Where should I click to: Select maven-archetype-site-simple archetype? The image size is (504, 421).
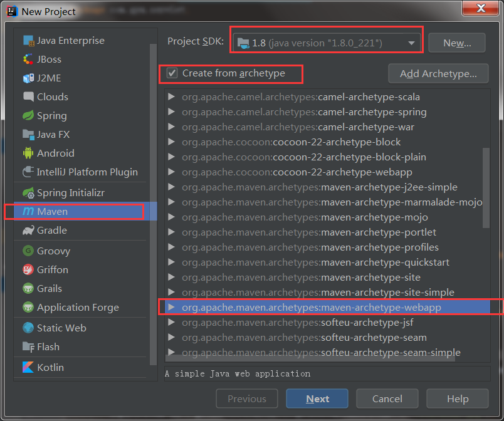click(327, 292)
